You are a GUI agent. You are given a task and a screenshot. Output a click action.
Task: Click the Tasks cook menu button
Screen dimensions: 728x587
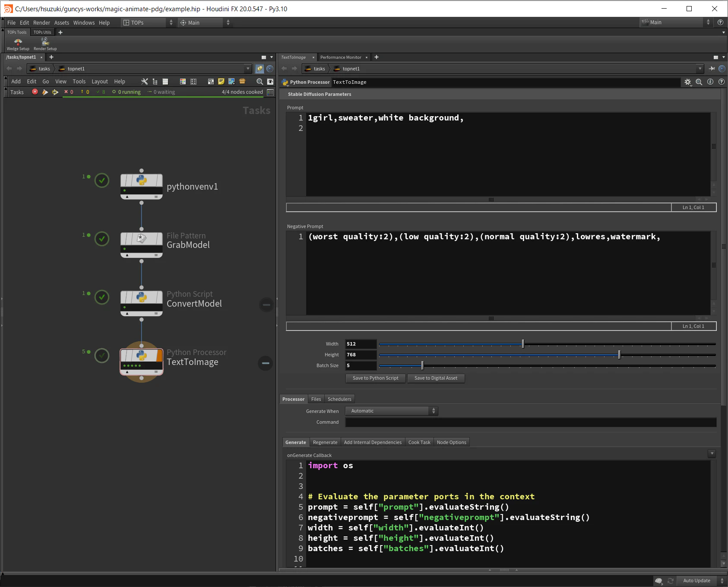(17, 92)
